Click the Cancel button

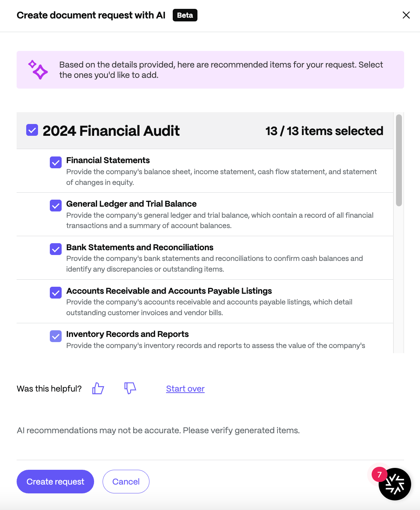coord(126,482)
